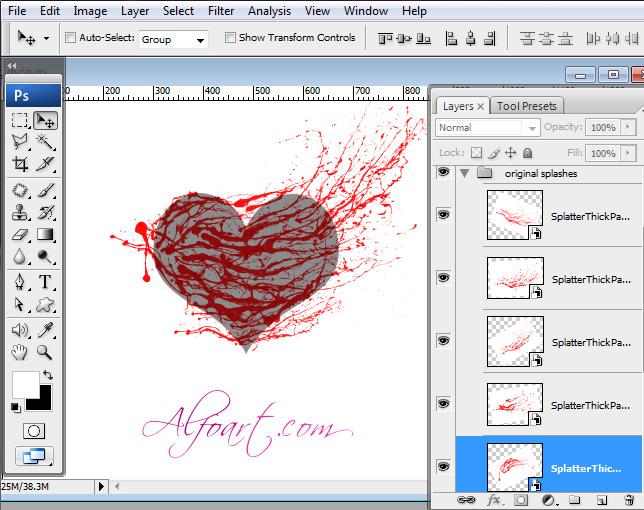644x510 pixels.
Task: Select the Hand tool
Action: pyautogui.click(x=19, y=351)
